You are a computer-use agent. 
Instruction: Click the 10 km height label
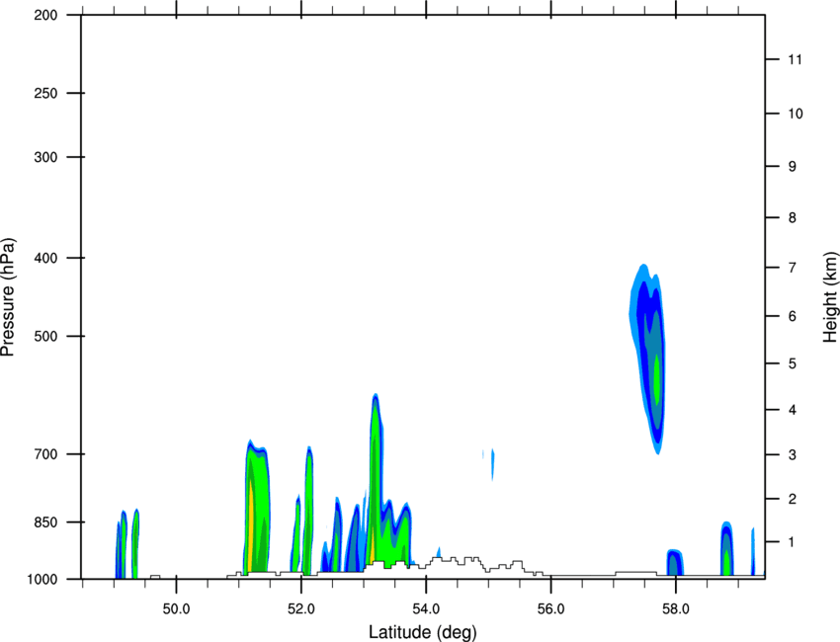(x=796, y=114)
